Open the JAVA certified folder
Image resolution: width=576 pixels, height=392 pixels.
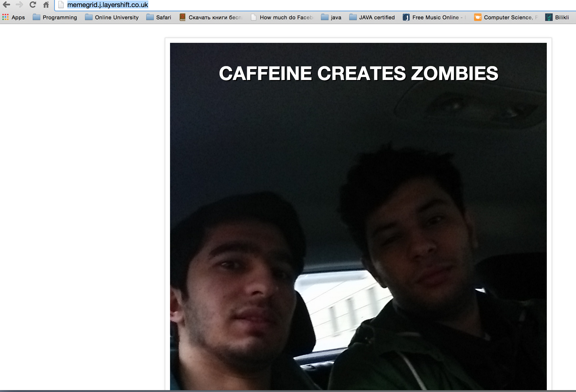click(x=372, y=17)
